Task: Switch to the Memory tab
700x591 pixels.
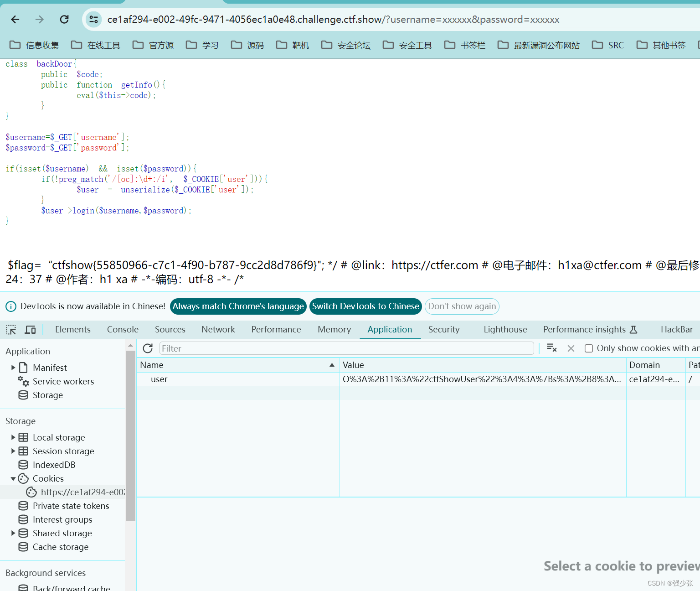Action: click(x=335, y=330)
